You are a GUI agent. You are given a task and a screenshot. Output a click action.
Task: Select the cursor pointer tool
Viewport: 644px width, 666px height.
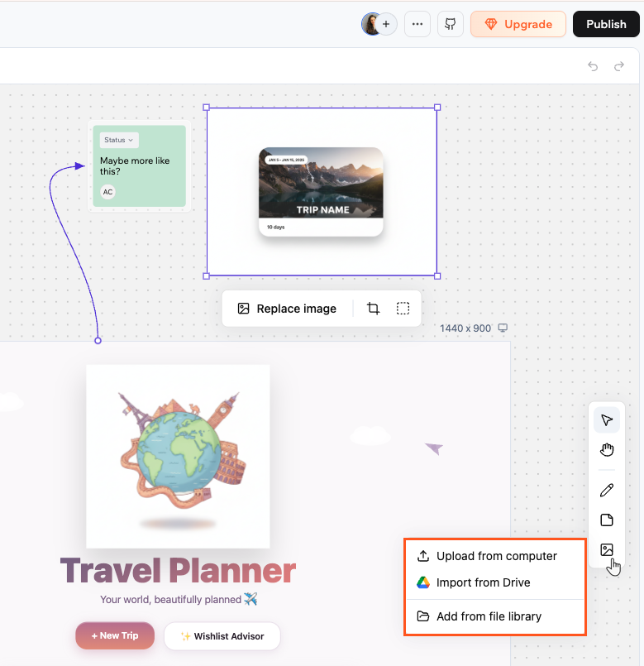[x=607, y=419]
